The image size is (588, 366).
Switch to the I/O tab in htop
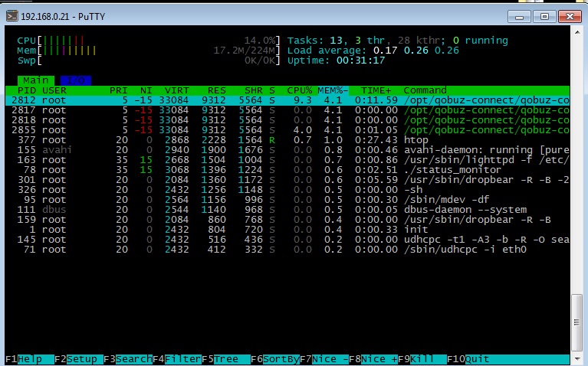[74, 80]
